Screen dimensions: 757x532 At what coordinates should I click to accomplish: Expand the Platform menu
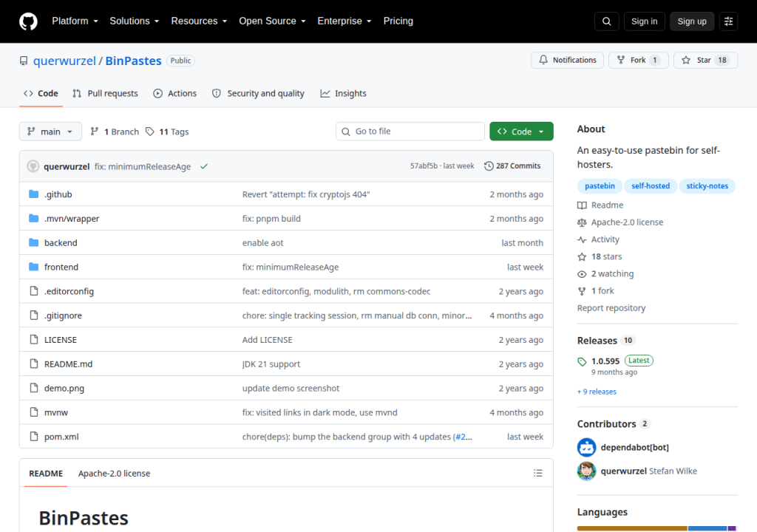(75, 21)
